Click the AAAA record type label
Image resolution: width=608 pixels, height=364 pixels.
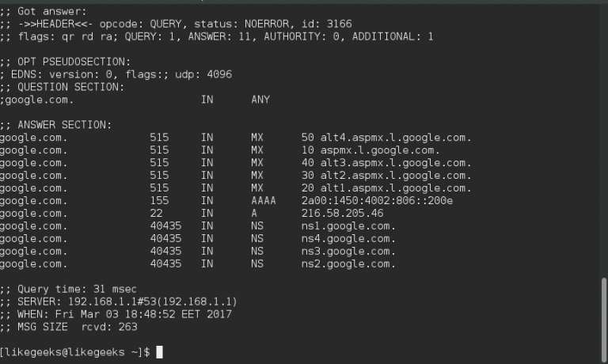tap(264, 200)
